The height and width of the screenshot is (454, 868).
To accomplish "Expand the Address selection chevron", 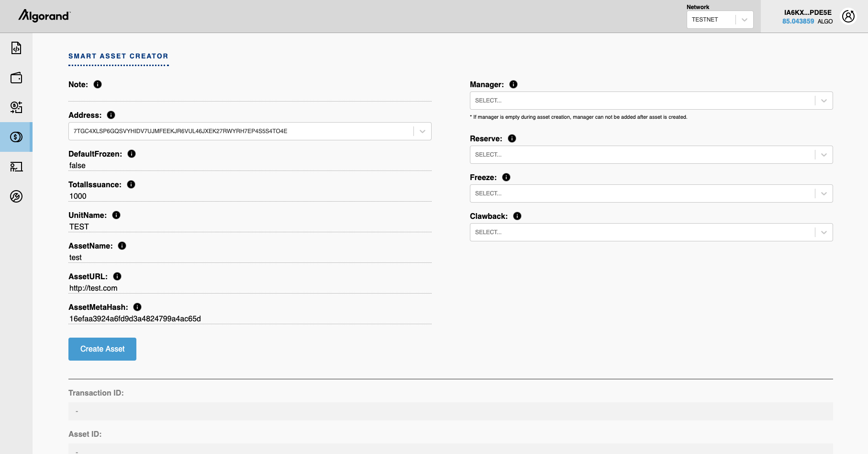I will click(421, 131).
